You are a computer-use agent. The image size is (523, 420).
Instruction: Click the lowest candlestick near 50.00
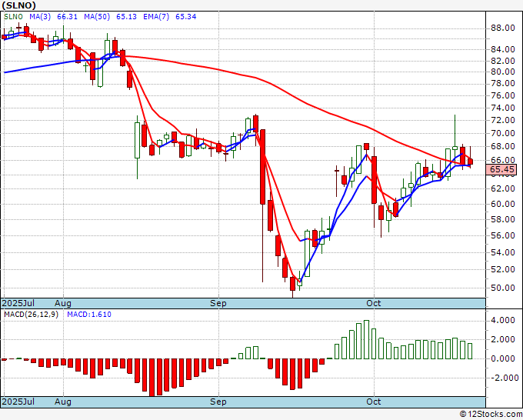click(292, 286)
